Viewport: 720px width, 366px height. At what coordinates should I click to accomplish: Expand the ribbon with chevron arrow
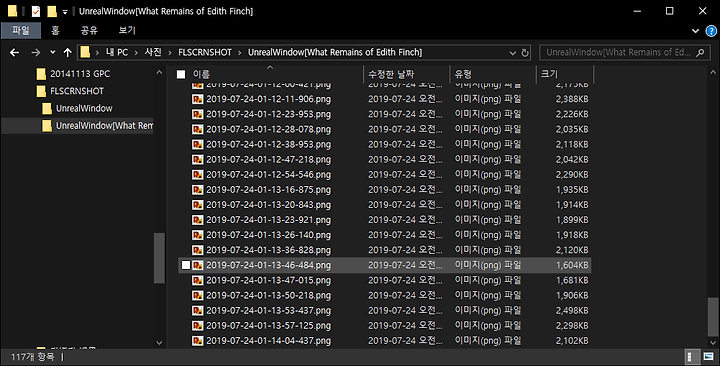click(695, 31)
